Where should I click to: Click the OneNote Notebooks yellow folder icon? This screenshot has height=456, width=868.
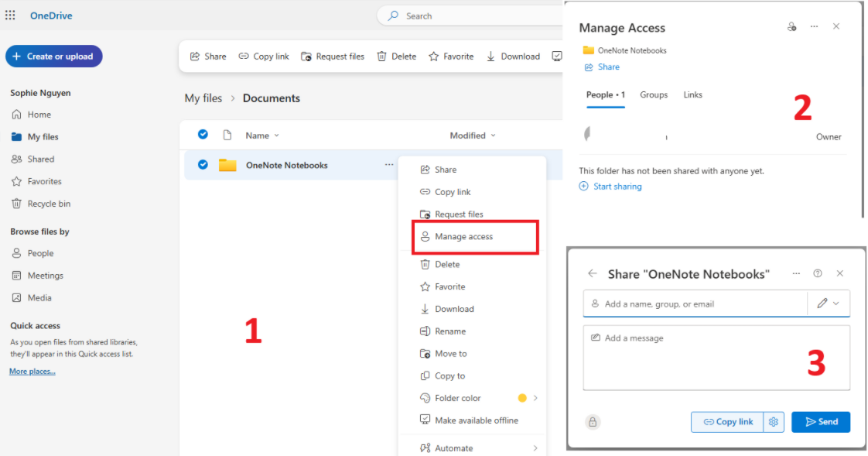tap(227, 165)
